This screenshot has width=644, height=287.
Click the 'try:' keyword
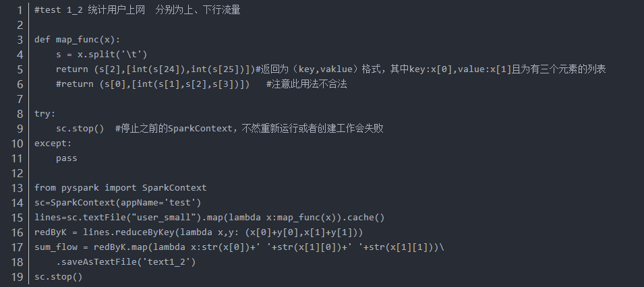point(45,113)
